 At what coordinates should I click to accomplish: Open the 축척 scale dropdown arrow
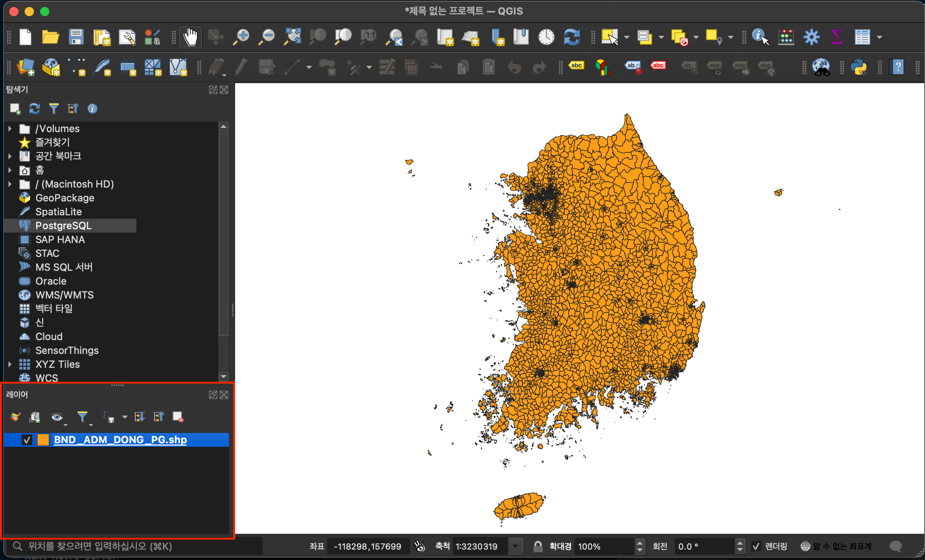pyautogui.click(x=515, y=546)
